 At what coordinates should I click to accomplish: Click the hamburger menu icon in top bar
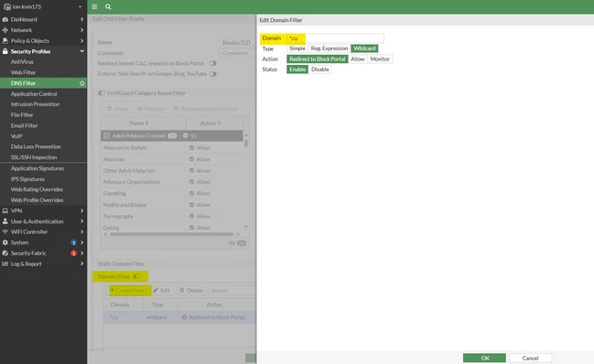click(x=94, y=6)
